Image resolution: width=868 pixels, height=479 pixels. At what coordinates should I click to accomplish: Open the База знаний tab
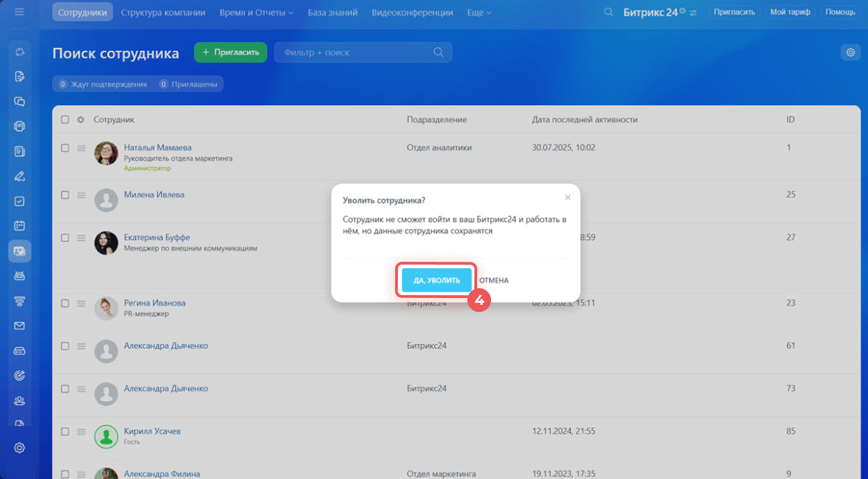pos(332,13)
